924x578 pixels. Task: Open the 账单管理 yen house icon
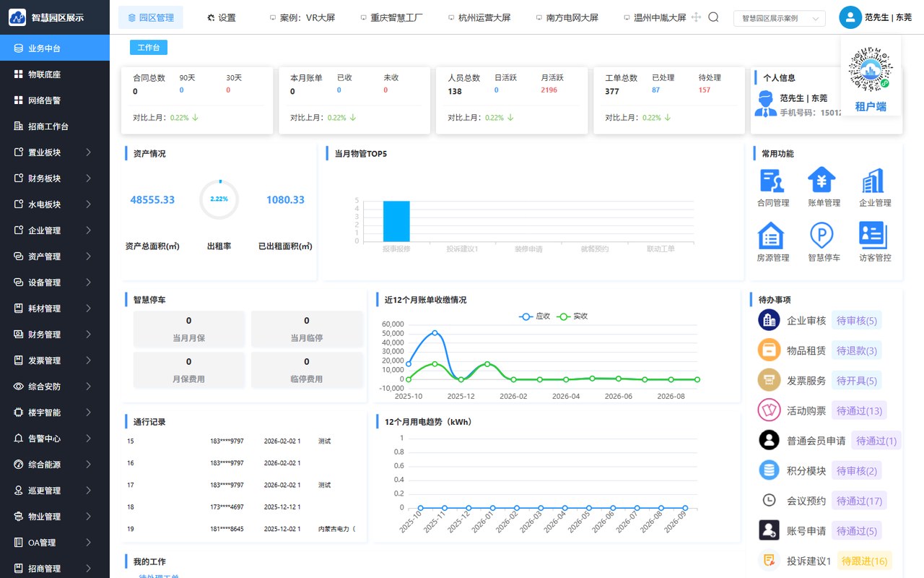click(821, 181)
